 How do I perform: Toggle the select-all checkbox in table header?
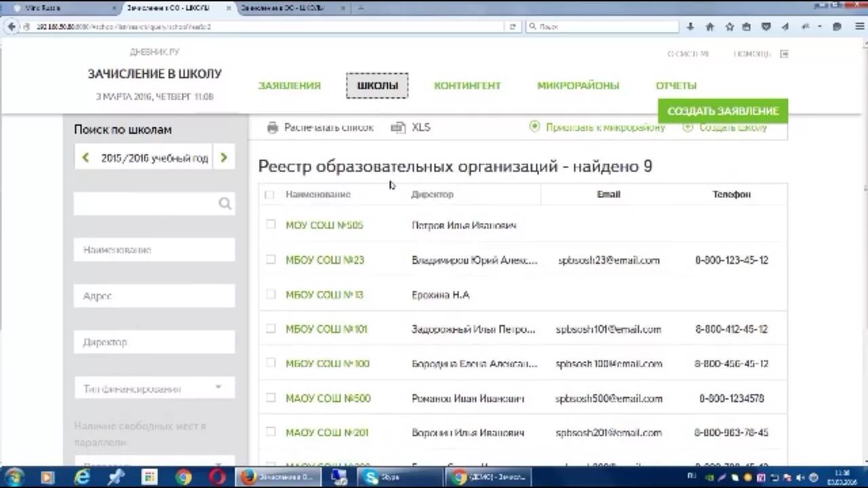click(x=269, y=195)
